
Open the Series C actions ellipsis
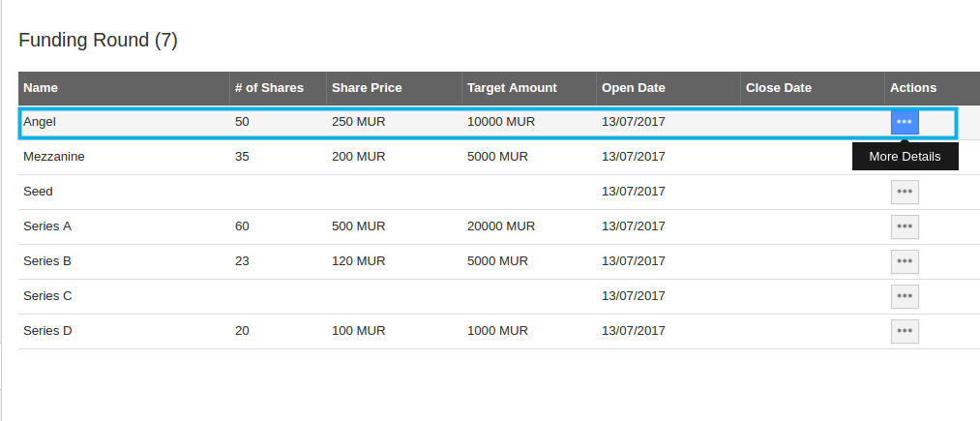[x=905, y=296]
